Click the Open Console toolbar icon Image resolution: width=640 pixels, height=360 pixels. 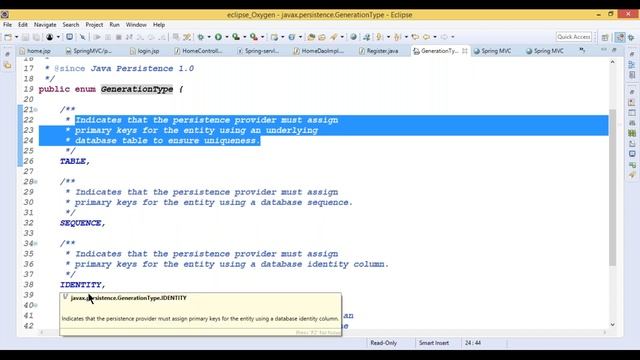point(70,37)
